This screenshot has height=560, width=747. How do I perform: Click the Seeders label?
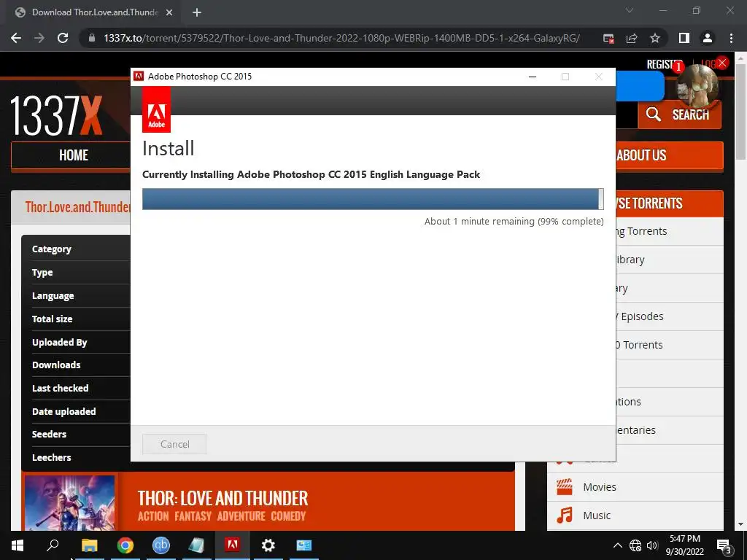[x=49, y=435]
